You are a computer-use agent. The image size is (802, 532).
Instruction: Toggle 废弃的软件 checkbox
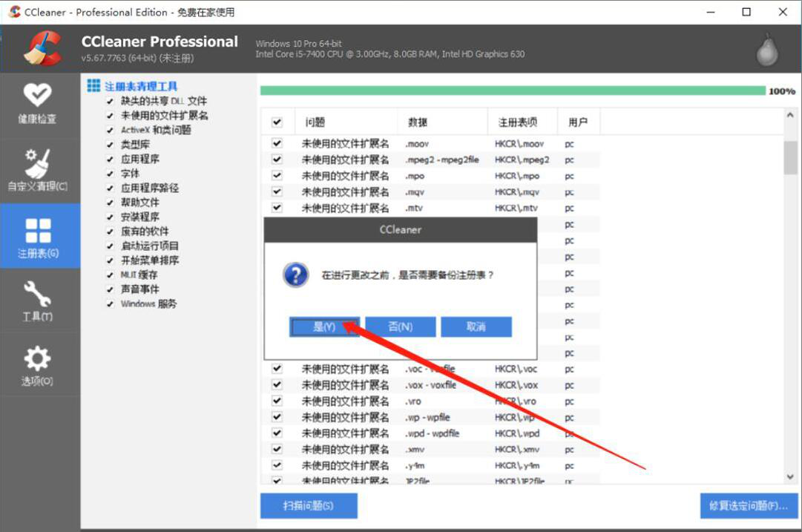pyautogui.click(x=110, y=231)
